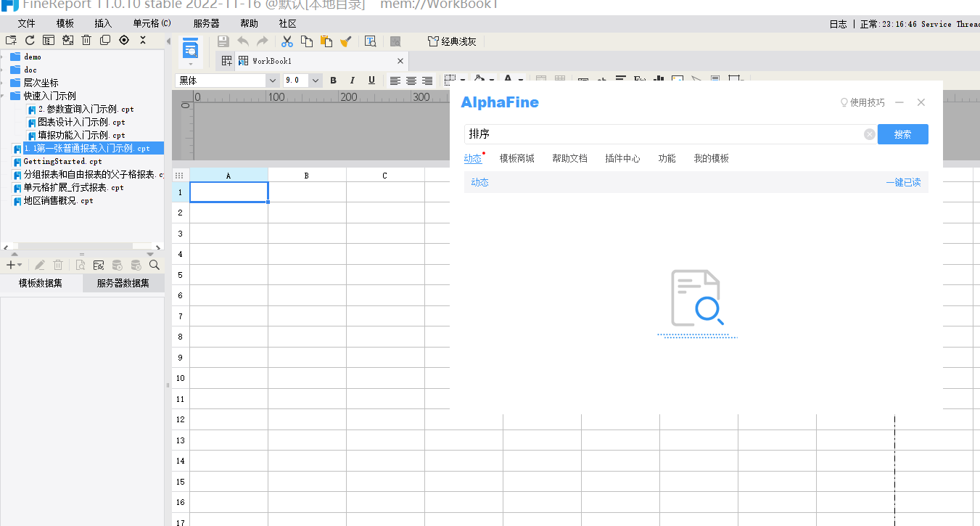980x526 pixels.
Task: Switch to the 模板数据集 tab
Action: (x=41, y=283)
